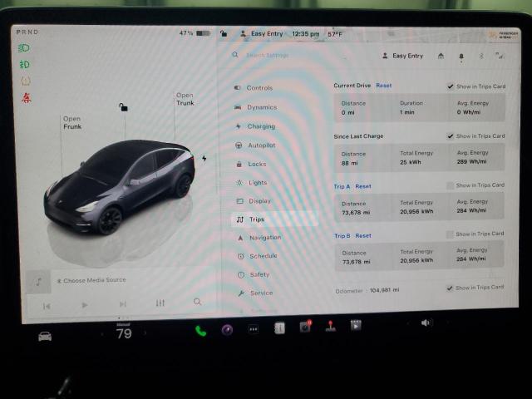
Task: Tap the seatbelt warning icon
Action: (x=26, y=98)
